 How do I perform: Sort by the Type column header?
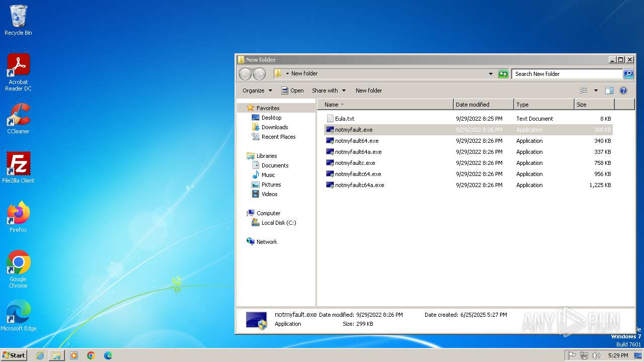(544, 105)
